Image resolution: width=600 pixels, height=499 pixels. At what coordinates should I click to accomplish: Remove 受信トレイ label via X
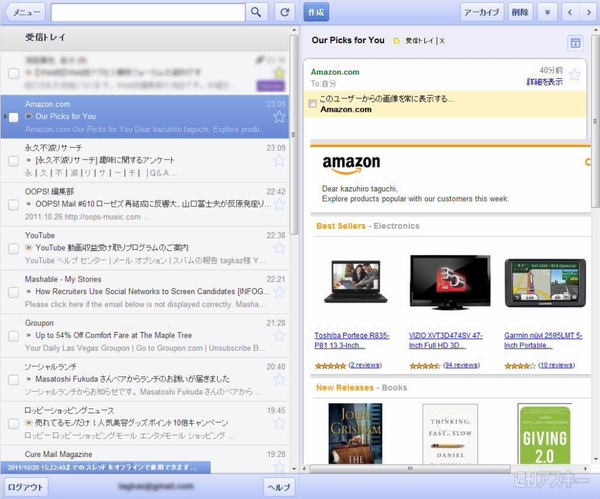tap(442, 41)
